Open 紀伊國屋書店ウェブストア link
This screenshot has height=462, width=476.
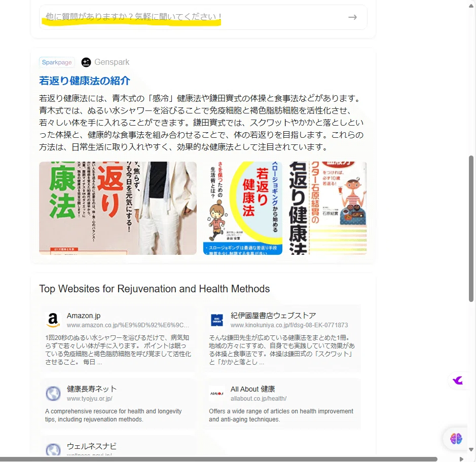(x=273, y=316)
